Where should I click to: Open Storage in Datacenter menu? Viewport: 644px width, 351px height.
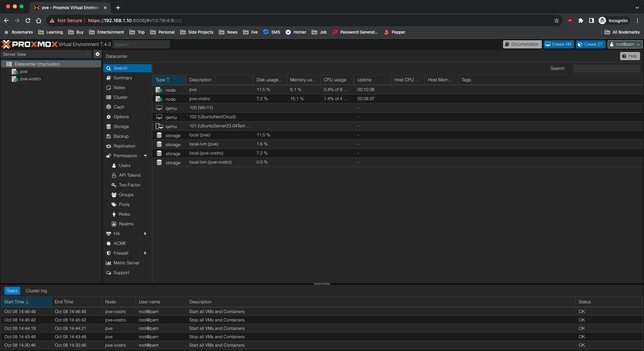coord(127,126)
